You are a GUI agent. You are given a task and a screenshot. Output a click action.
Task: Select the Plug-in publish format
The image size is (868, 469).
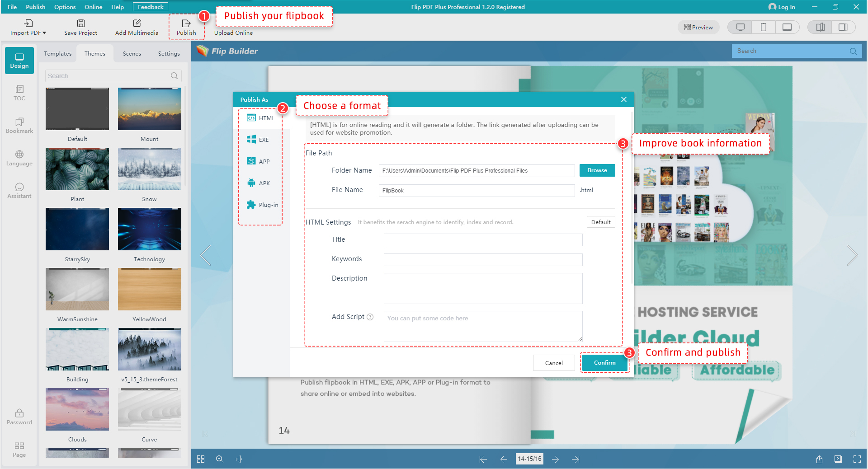click(x=262, y=205)
